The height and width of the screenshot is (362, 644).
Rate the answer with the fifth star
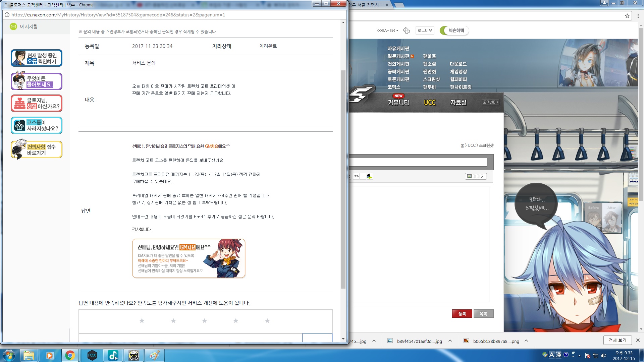[267, 321]
